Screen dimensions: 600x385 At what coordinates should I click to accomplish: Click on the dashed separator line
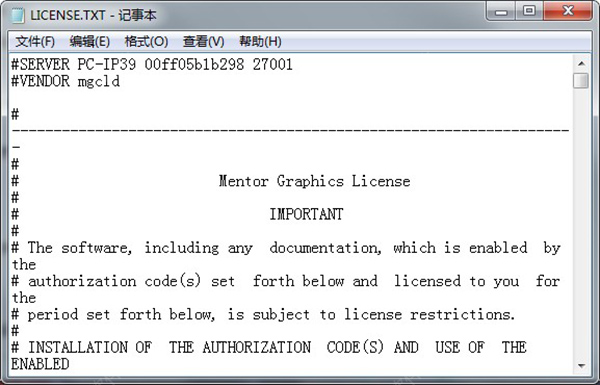[290, 131]
